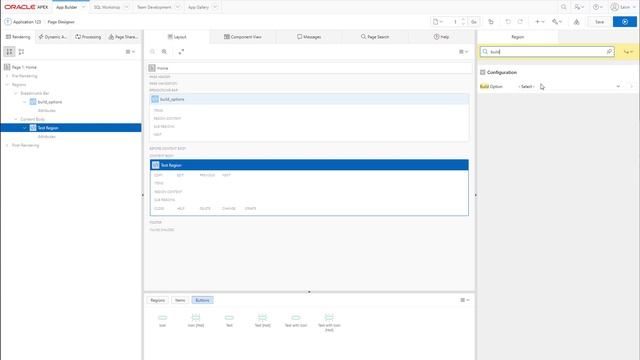The height and width of the screenshot is (360, 640).
Task: Open the Page Selector document dropdown
Action: pos(438,22)
